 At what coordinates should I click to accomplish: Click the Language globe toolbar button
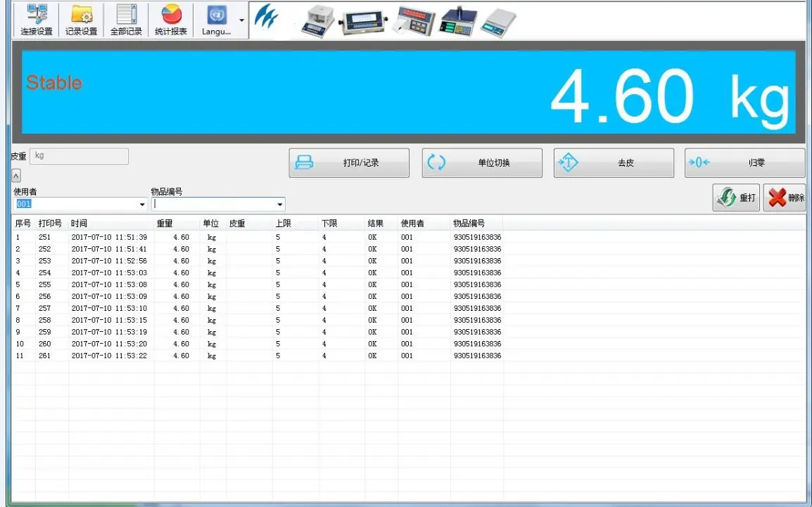pos(216,20)
